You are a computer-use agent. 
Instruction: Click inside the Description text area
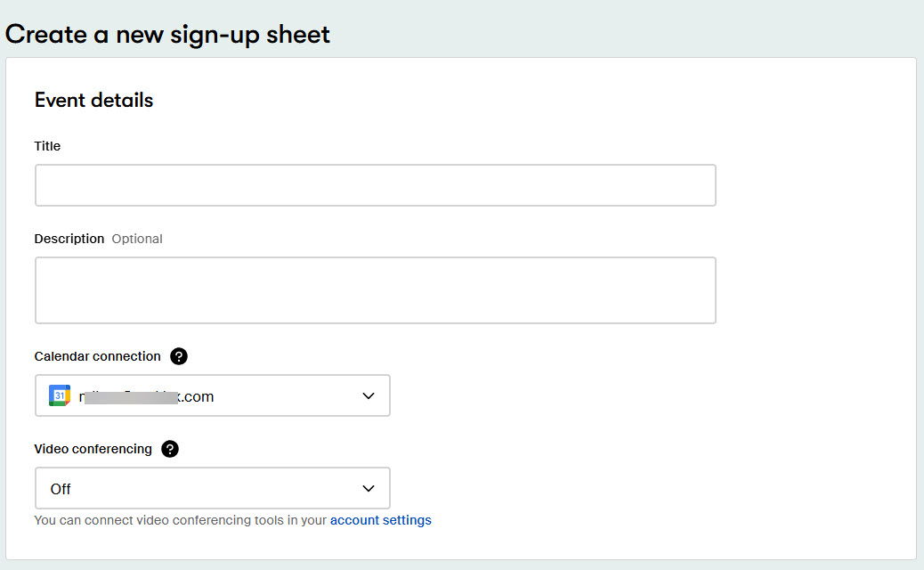(x=374, y=289)
